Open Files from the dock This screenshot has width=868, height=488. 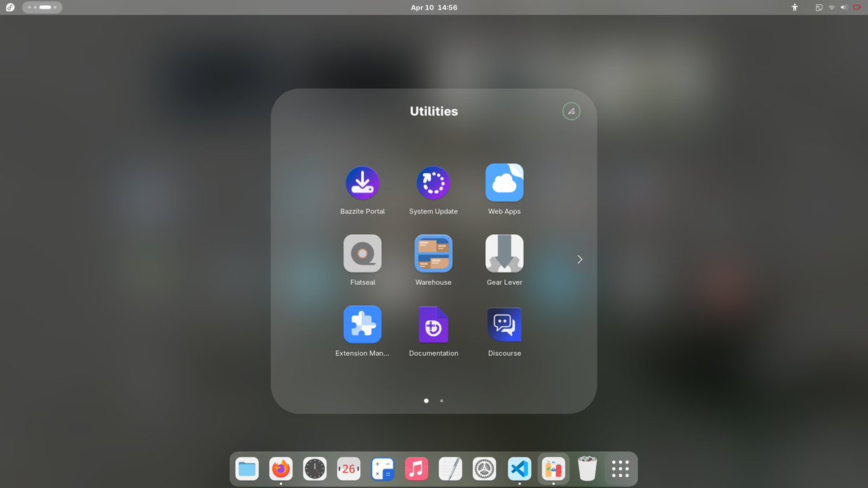pyautogui.click(x=247, y=469)
